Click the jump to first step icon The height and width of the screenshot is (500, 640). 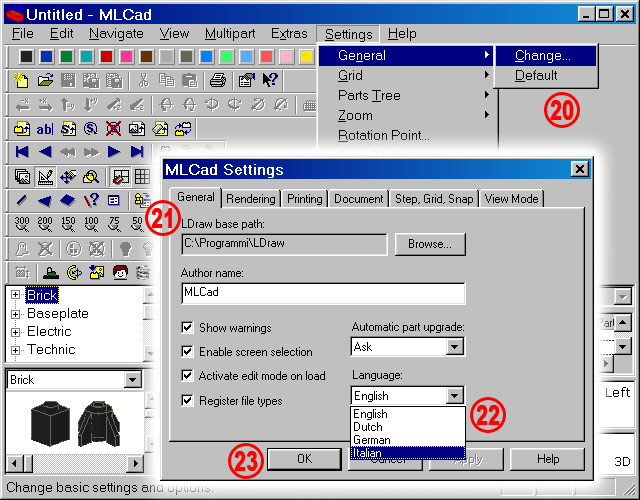tap(22, 152)
